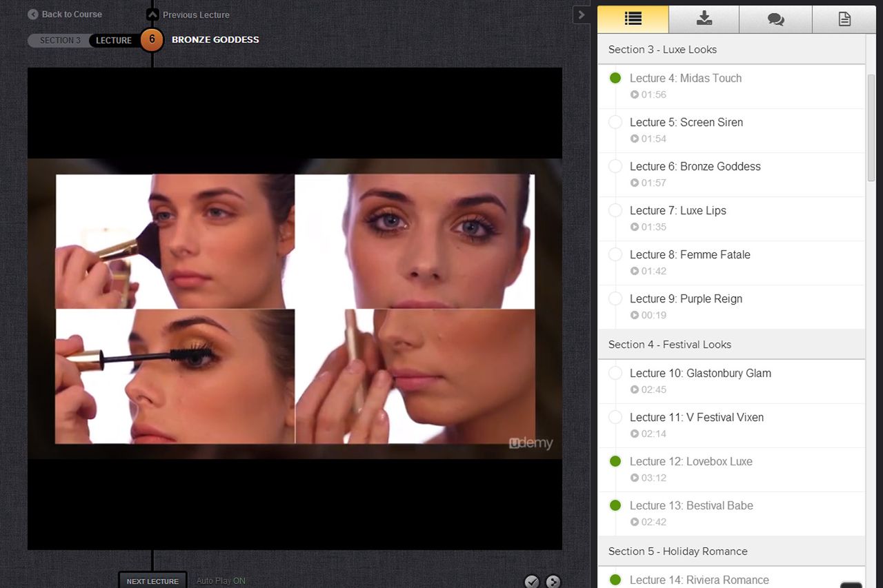Toggle completion circle for Midas Touch
The width and height of the screenshot is (883, 588).
tap(615, 78)
